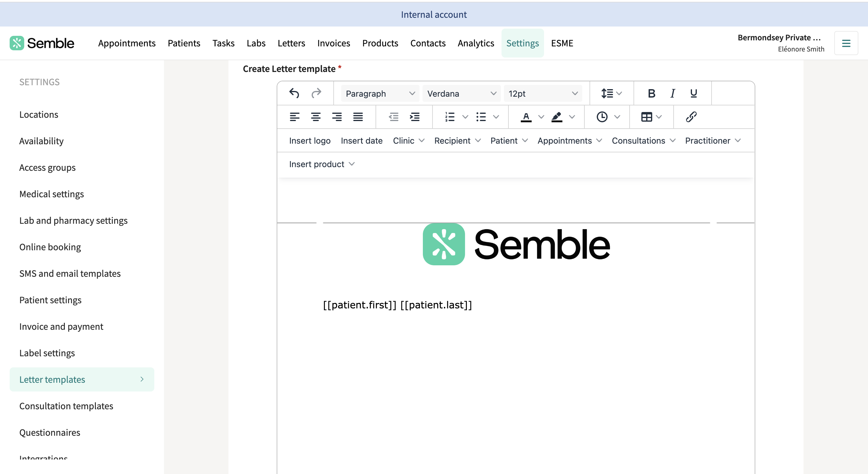Navigate to Letters
The width and height of the screenshot is (868, 474).
pyautogui.click(x=291, y=43)
